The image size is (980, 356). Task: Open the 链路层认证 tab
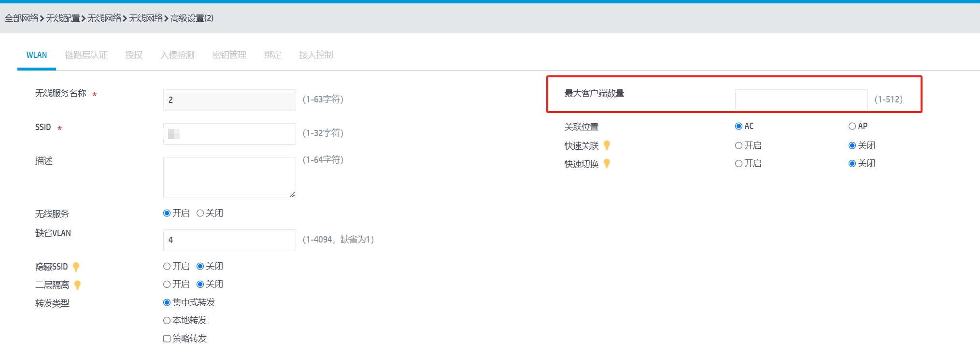pos(86,55)
